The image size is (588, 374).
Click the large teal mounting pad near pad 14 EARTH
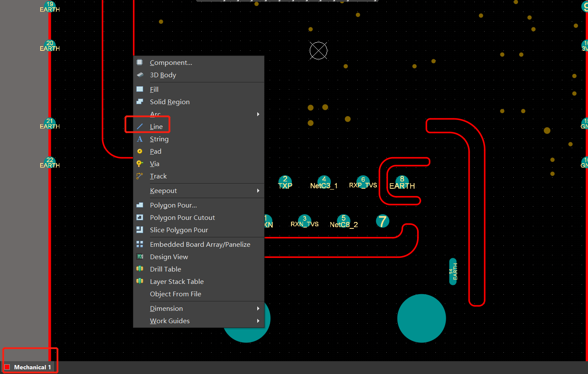(x=421, y=318)
